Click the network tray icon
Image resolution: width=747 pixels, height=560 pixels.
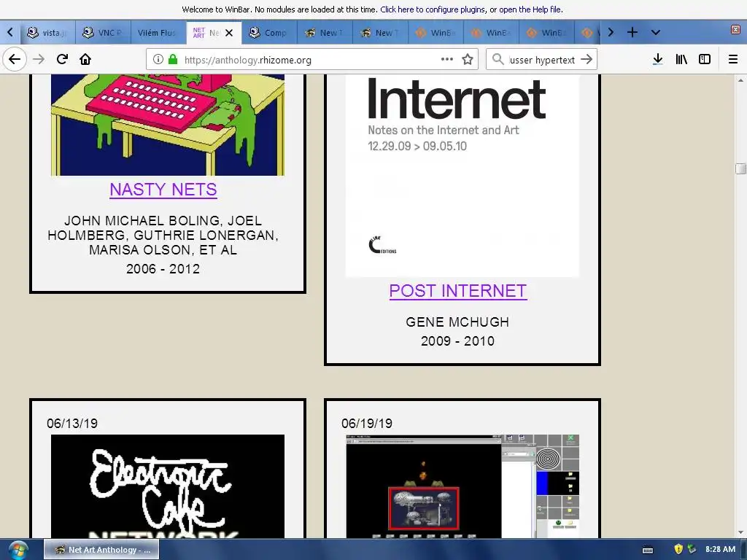click(692, 550)
